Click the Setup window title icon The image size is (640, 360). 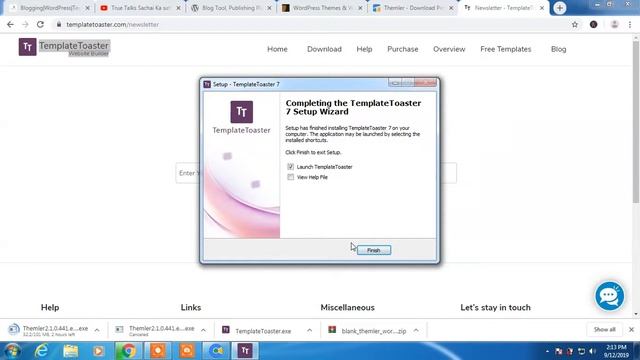[207, 84]
